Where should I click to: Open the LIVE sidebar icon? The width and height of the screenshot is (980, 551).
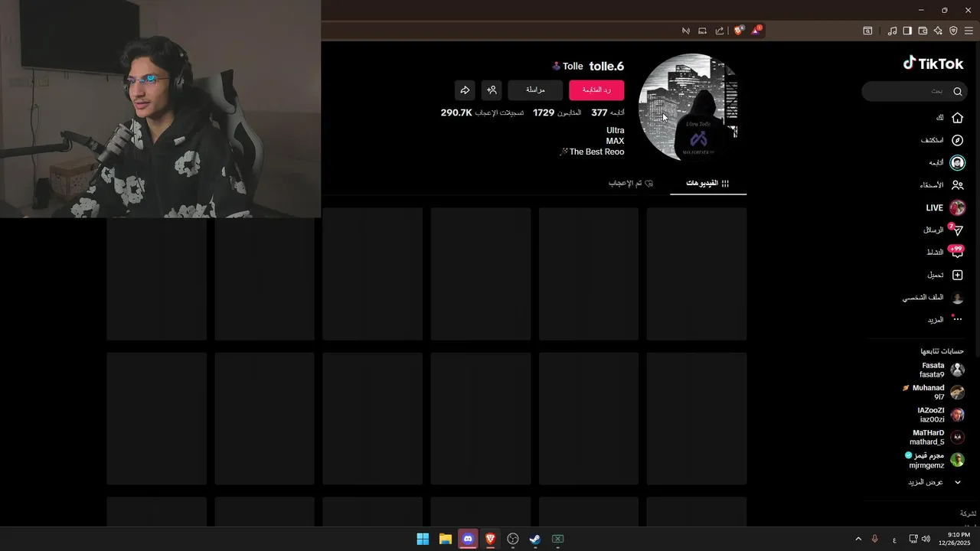pyautogui.click(x=957, y=207)
